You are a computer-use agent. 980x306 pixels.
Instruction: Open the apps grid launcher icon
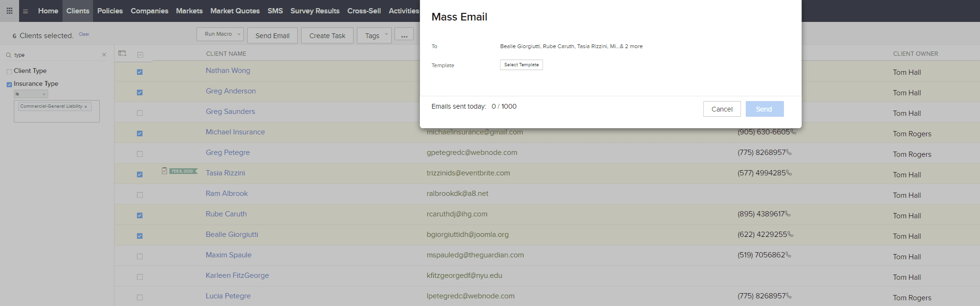coord(10,10)
